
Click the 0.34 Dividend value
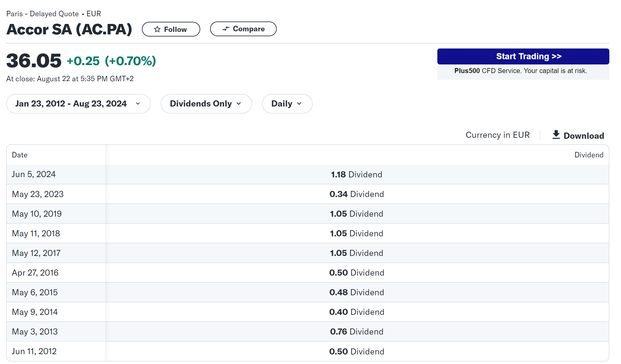coord(357,194)
